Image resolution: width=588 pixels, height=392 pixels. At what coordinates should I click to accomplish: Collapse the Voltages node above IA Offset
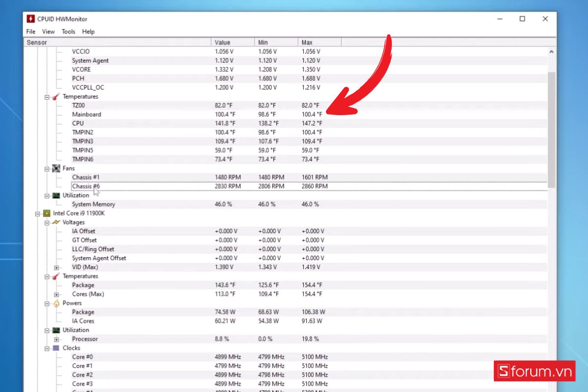48,222
